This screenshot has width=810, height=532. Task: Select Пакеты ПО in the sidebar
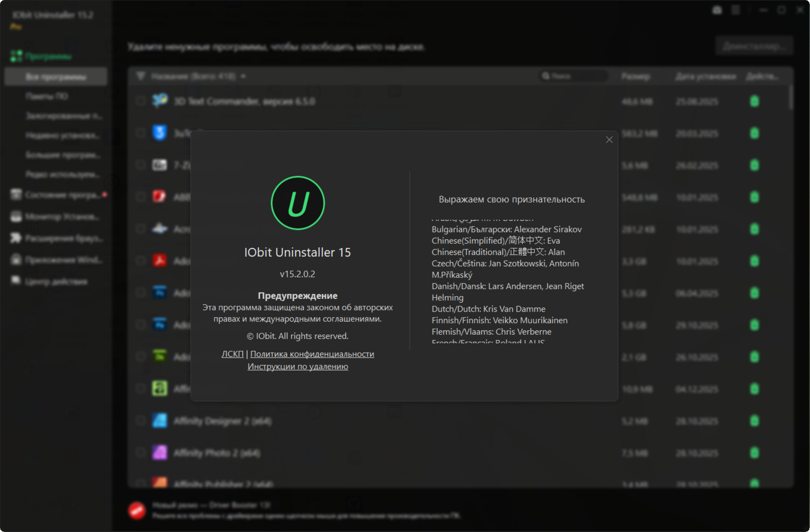[x=47, y=96]
